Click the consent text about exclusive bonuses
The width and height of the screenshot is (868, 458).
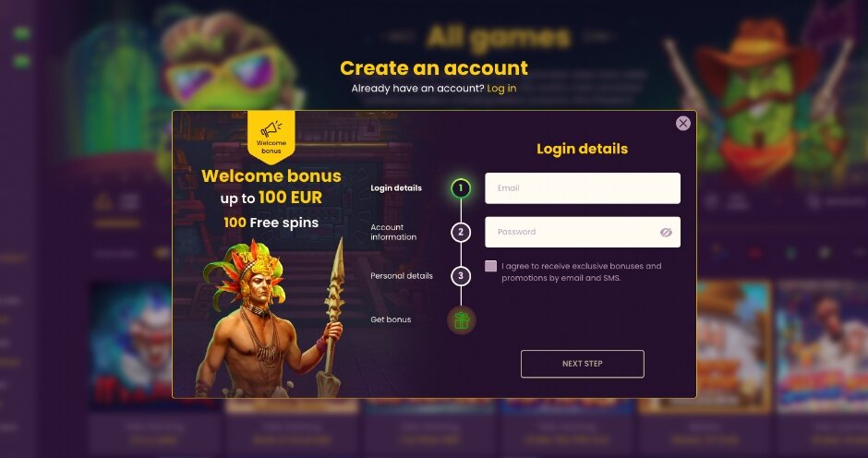point(581,271)
